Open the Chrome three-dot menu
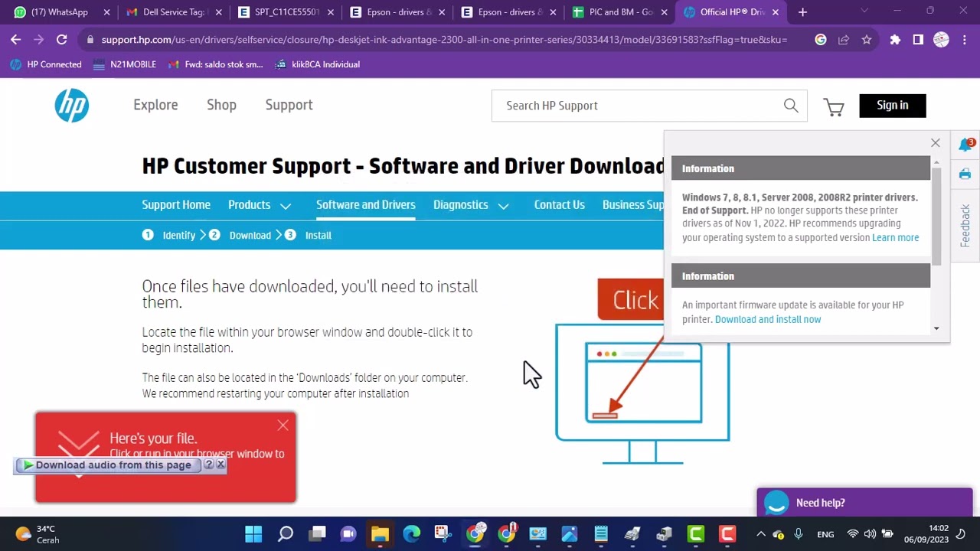The width and height of the screenshot is (980, 551). tap(965, 40)
